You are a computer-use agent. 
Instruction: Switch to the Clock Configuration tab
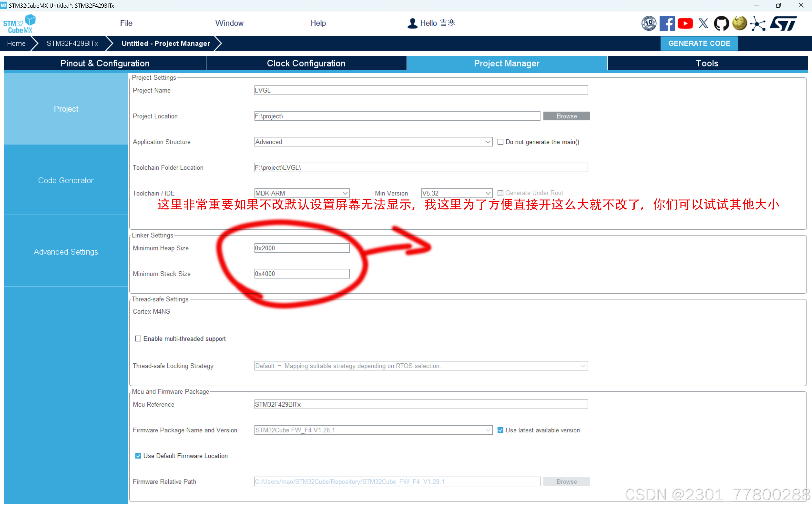coord(306,63)
